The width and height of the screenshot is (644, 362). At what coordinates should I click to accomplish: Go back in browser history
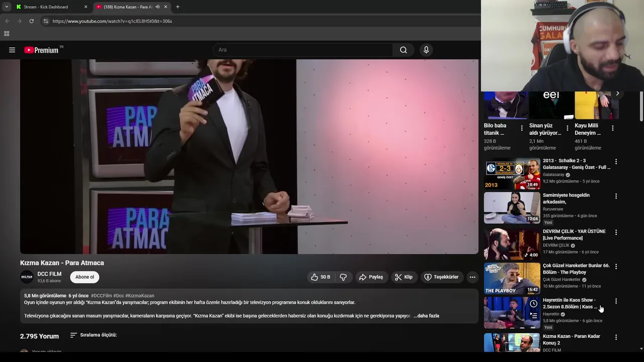7,21
